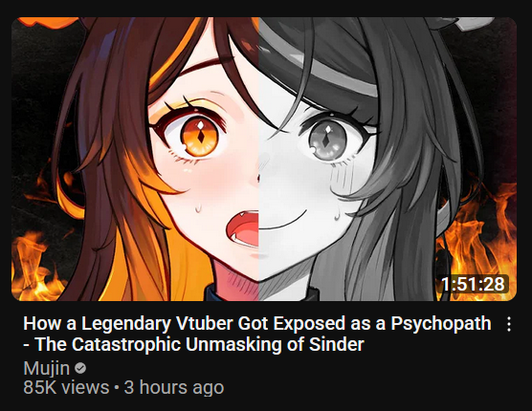Click the '3 hours ago' upload time

pos(174,387)
